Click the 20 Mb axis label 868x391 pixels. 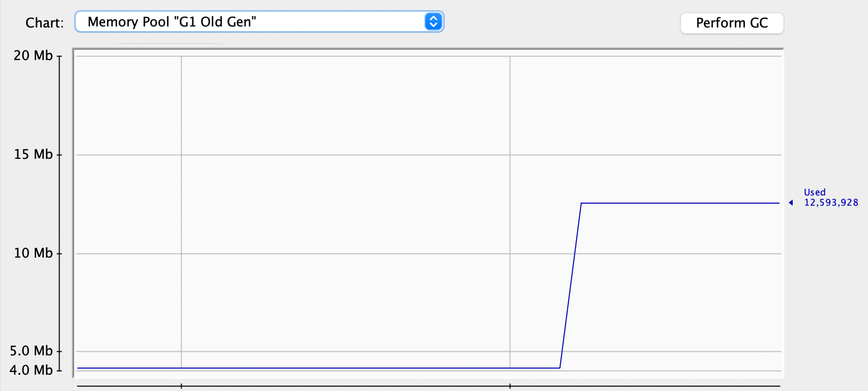[x=33, y=55]
